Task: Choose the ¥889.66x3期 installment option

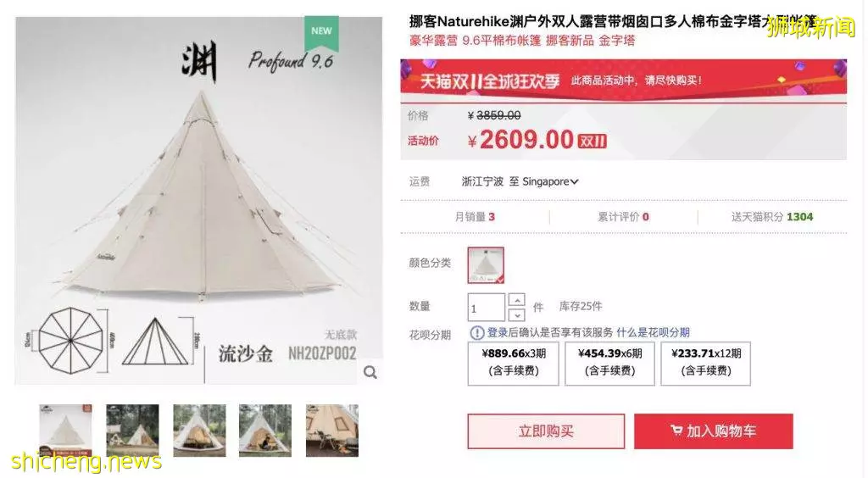Action: (513, 363)
